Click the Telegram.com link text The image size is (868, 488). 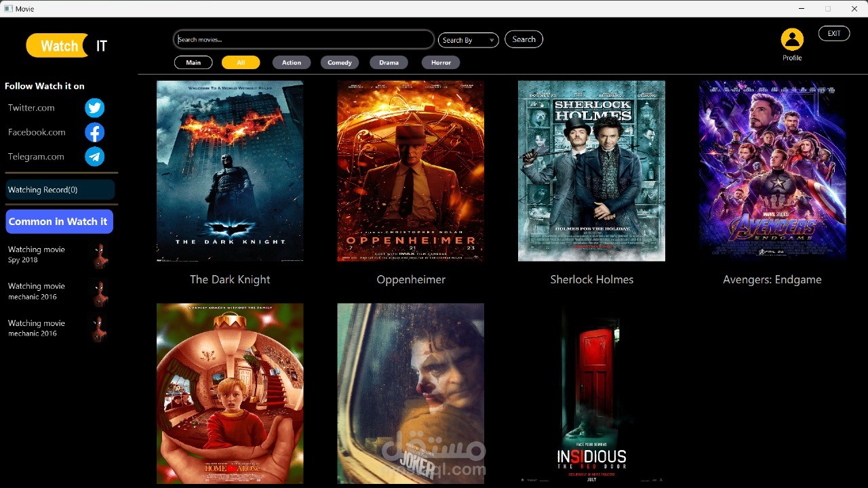(x=36, y=157)
